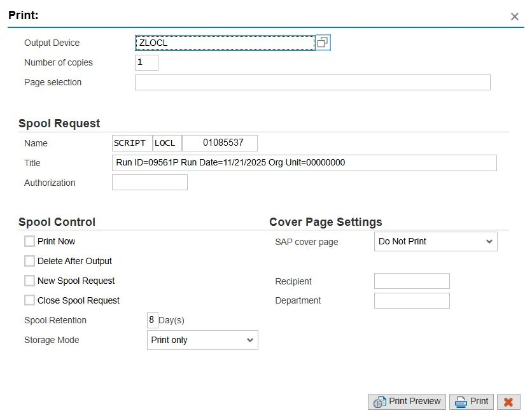This screenshot has width=532, height=420.
Task: Expand the SAP cover page dropdown
Action: (435, 242)
